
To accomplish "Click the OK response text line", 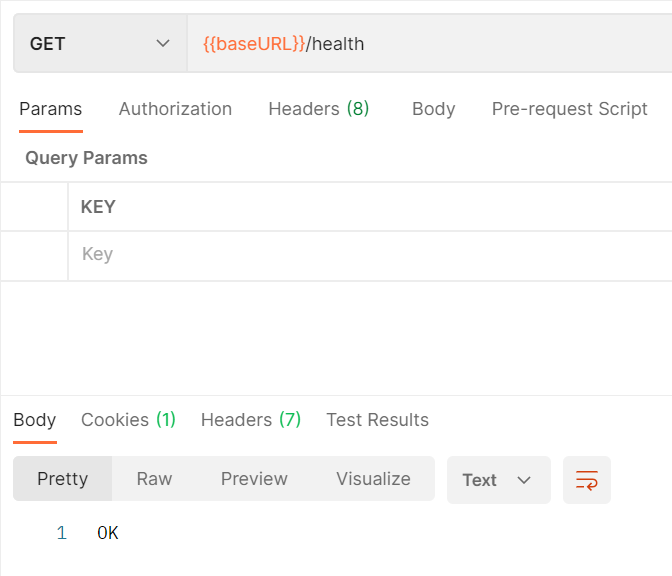I will click(x=108, y=534).
